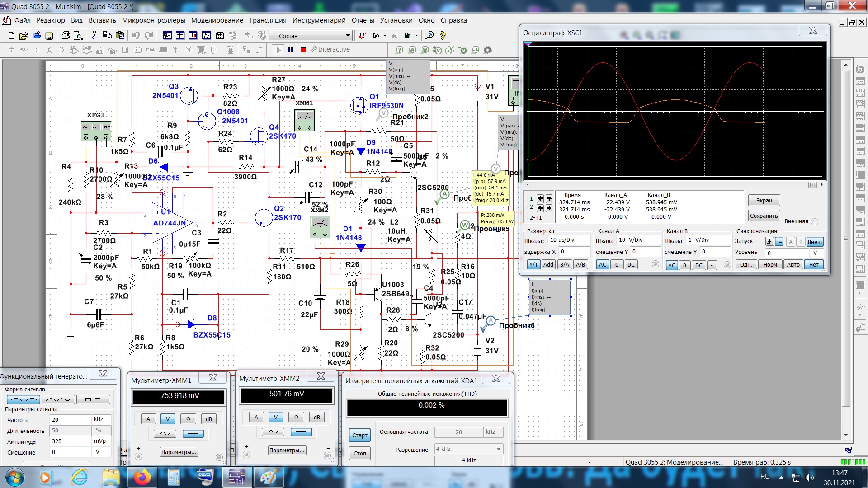
Task: Open the Postprocessor icon
Action: coord(220,35)
